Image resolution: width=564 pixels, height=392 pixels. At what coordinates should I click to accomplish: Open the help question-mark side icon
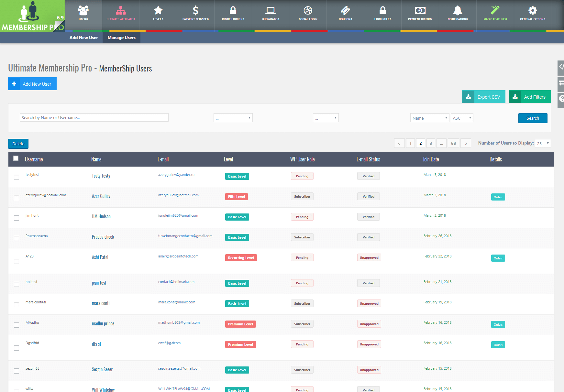[x=561, y=99]
